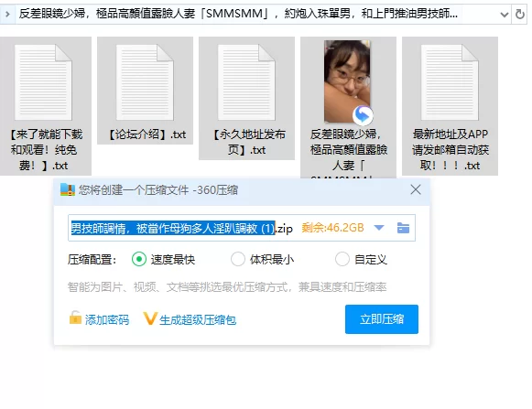Screen dimensions: 532x409
Task: Refresh the folder using the address bar icon
Action: [x=519, y=15]
